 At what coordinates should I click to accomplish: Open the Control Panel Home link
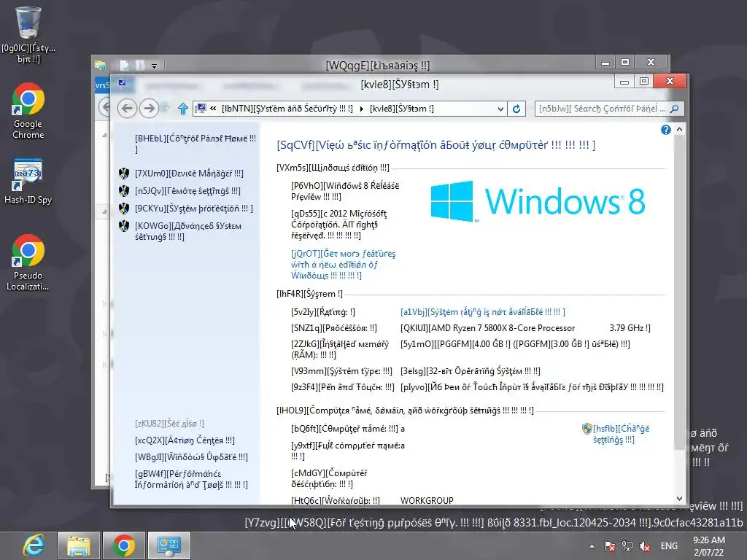[196, 144]
